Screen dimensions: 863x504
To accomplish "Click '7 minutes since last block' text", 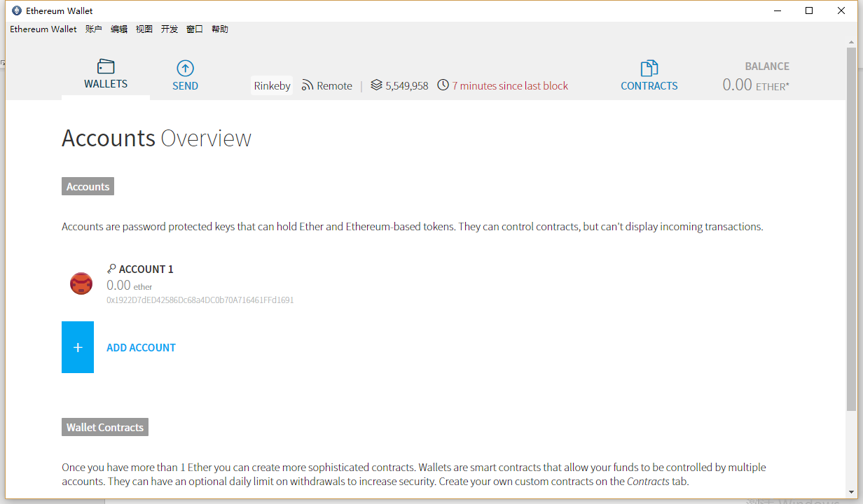I will point(510,86).
